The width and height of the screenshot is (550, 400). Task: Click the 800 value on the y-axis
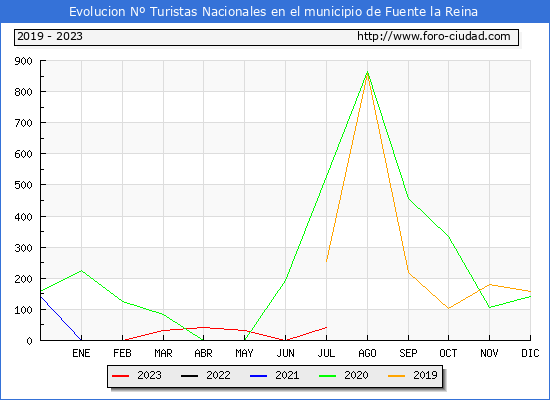(24, 92)
